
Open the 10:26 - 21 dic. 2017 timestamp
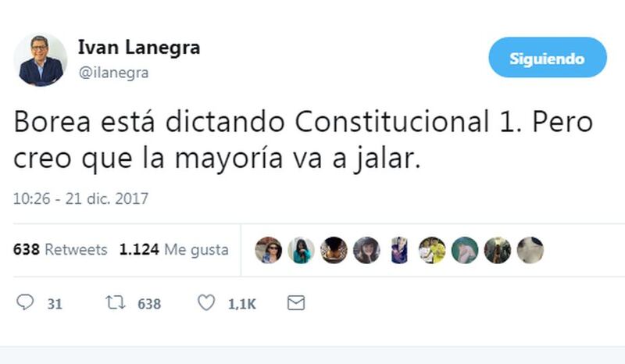point(80,198)
